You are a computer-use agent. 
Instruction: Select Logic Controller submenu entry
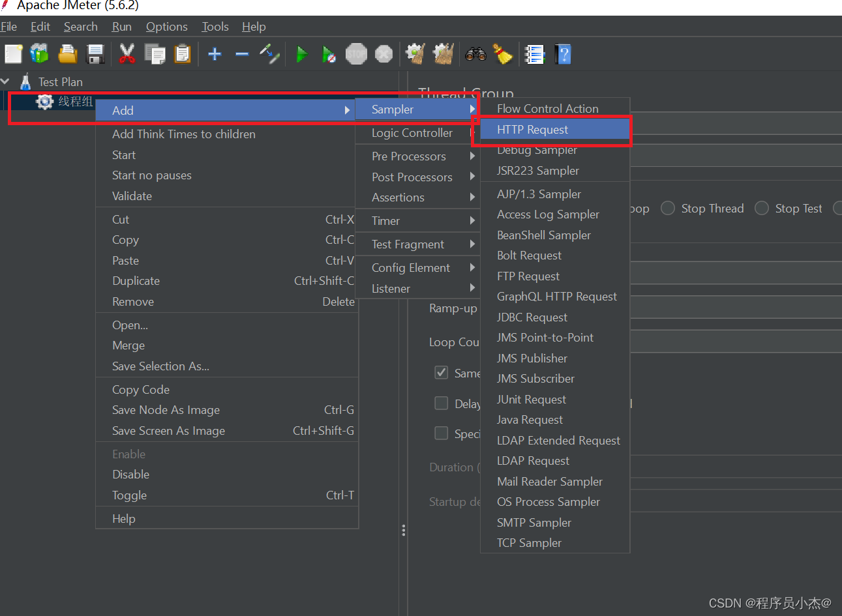pos(418,133)
